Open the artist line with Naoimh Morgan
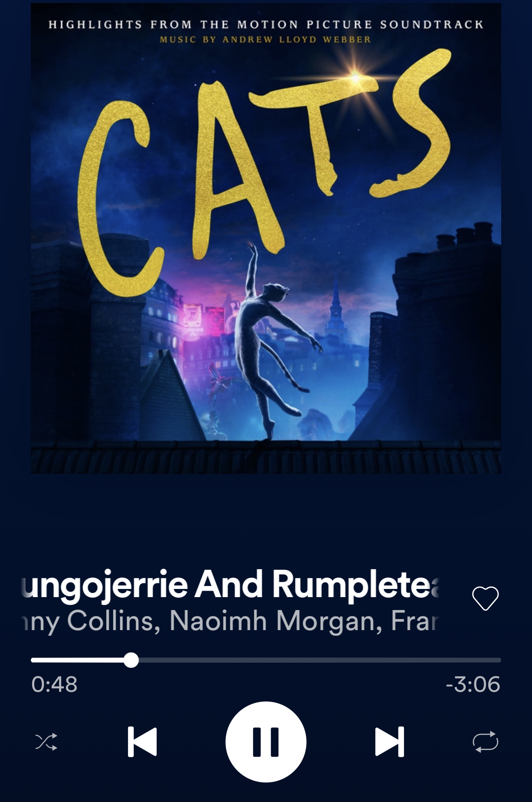This screenshot has height=802, width=532. click(x=230, y=621)
